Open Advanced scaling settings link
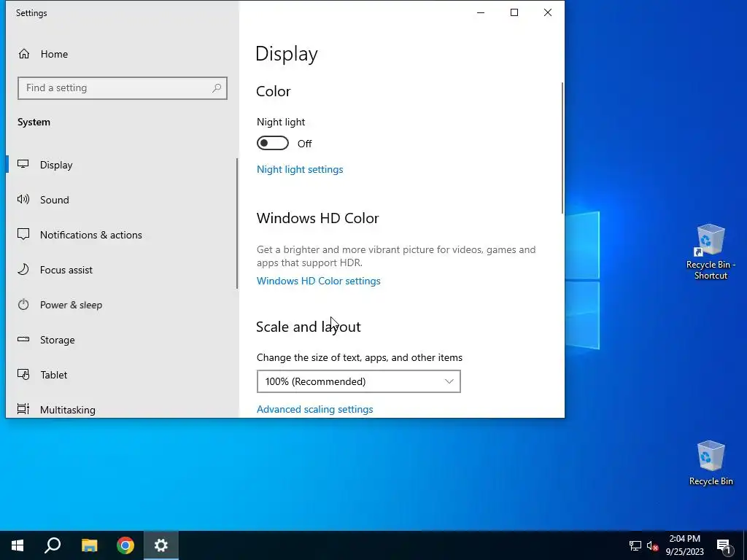The width and height of the screenshot is (747, 560). click(314, 409)
